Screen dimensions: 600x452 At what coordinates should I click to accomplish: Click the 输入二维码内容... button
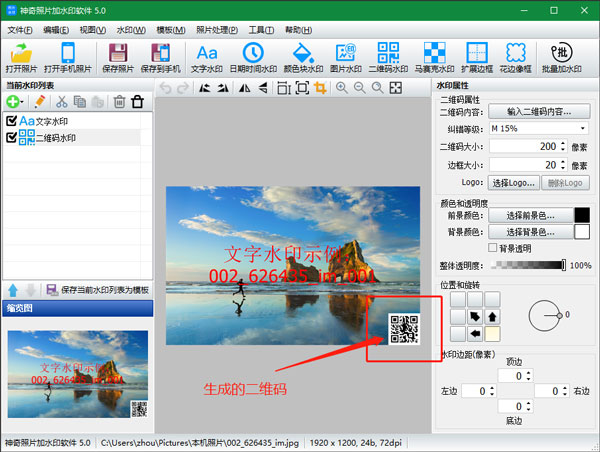point(538,111)
